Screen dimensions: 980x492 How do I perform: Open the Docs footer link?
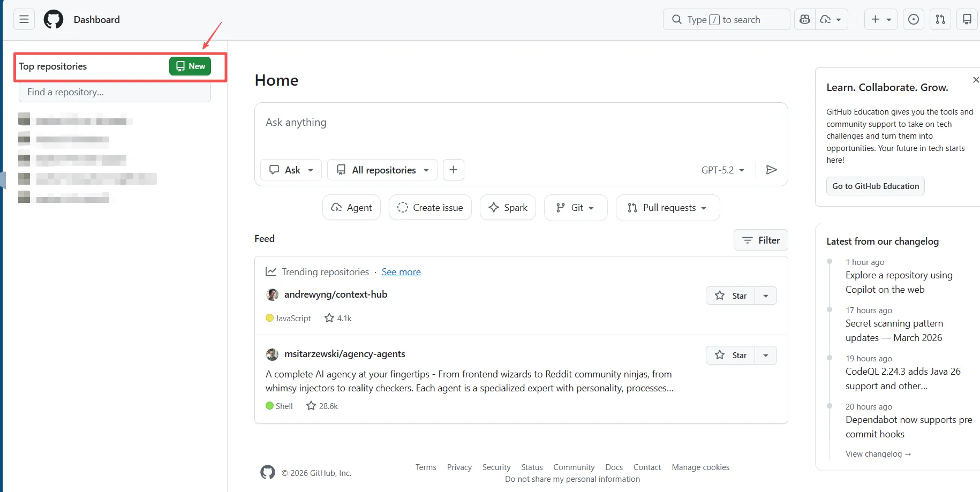coord(614,467)
